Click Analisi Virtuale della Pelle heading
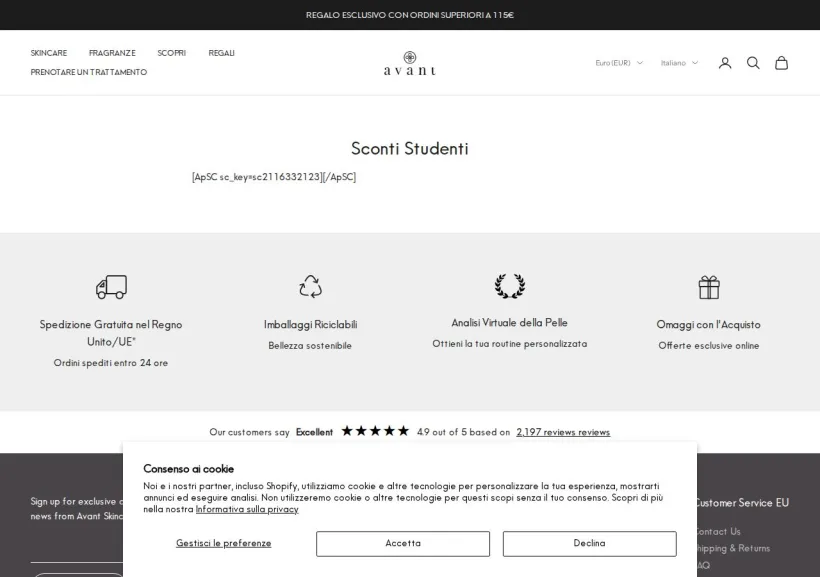This screenshot has width=820, height=577. pos(509,323)
